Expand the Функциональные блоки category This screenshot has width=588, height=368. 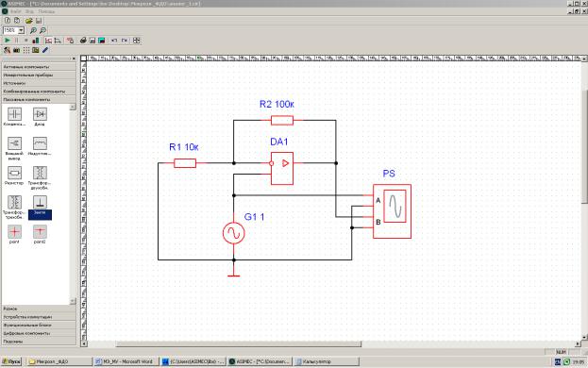(x=39, y=326)
